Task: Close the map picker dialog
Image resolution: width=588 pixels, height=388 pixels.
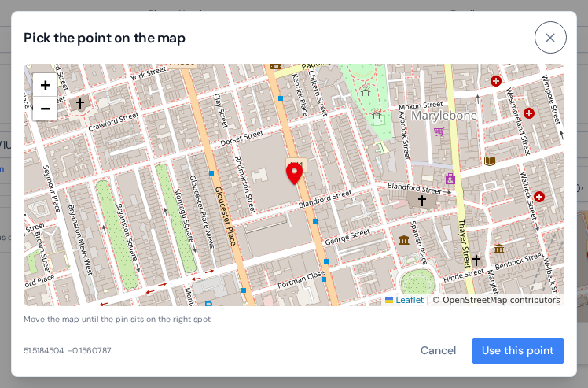Action: (x=550, y=38)
